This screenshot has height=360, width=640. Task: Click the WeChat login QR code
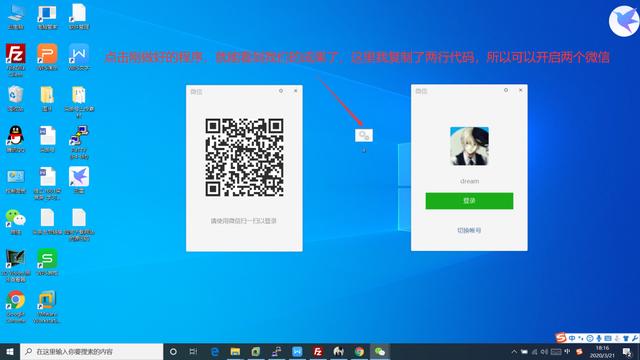(x=244, y=157)
